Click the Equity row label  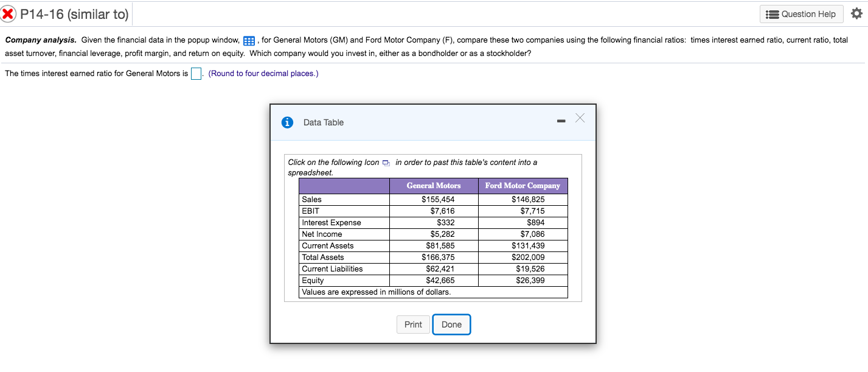pyautogui.click(x=313, y=281)
